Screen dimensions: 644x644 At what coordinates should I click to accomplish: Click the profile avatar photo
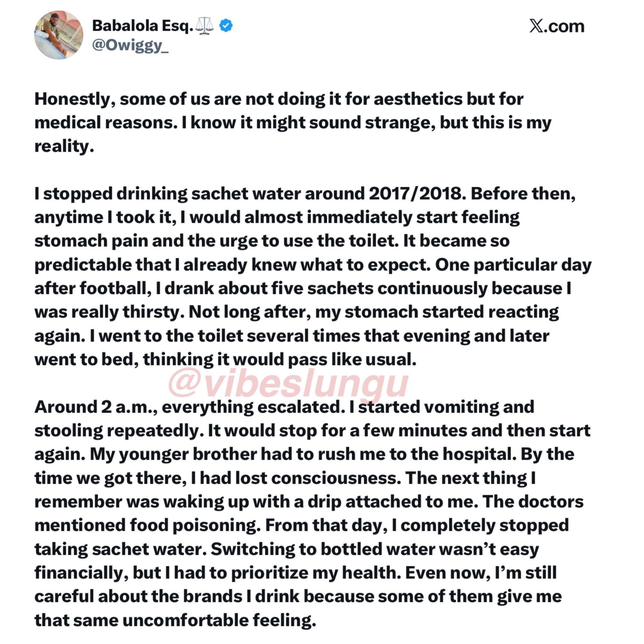click(x=59, y=35)
